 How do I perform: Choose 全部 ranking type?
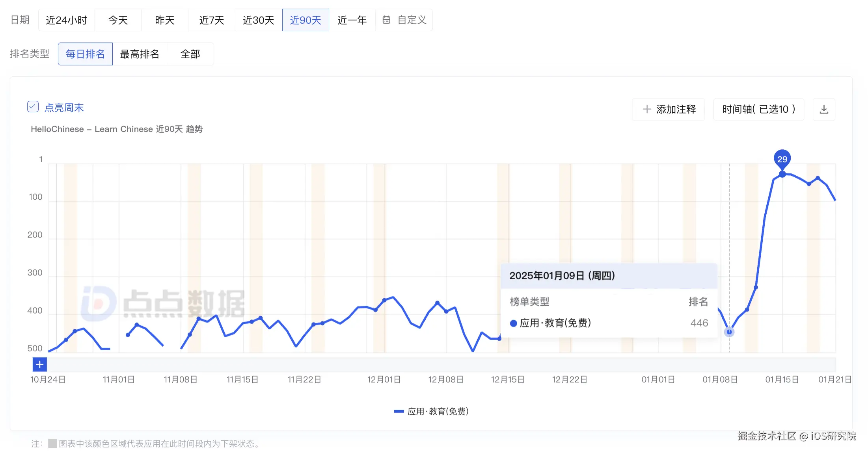pyautogui.click(x=190, y=54)
